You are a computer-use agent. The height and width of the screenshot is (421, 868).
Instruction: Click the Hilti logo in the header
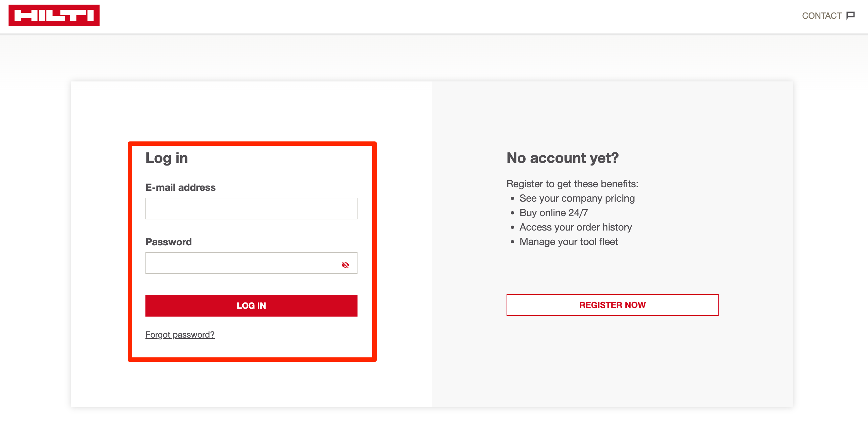click(x=54, y=15)
